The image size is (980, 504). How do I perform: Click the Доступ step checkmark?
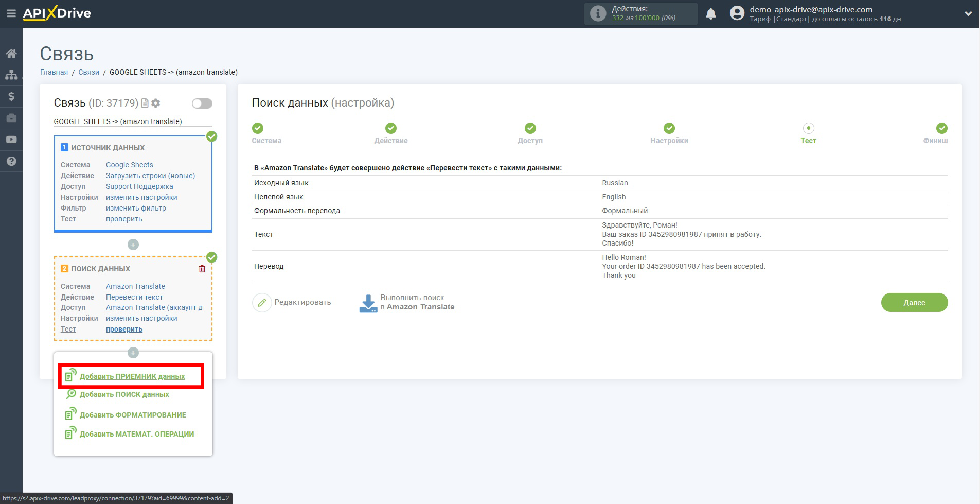[x=530, y=128]
